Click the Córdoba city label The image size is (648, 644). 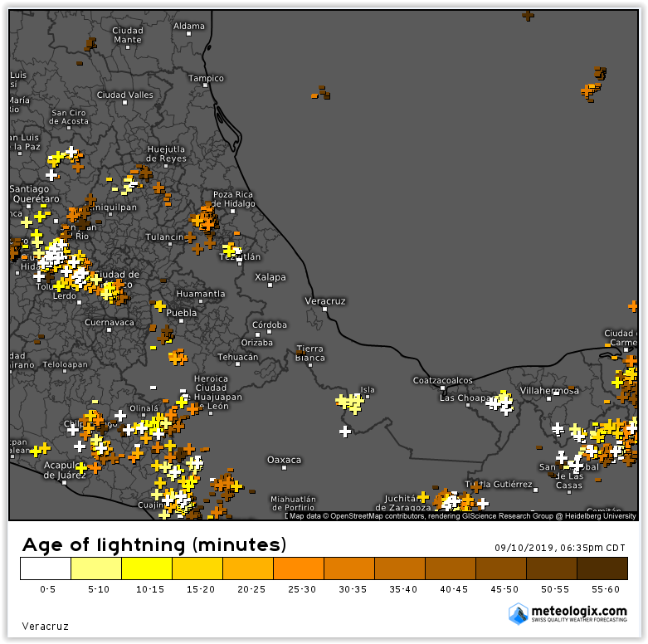pos(270,324)
